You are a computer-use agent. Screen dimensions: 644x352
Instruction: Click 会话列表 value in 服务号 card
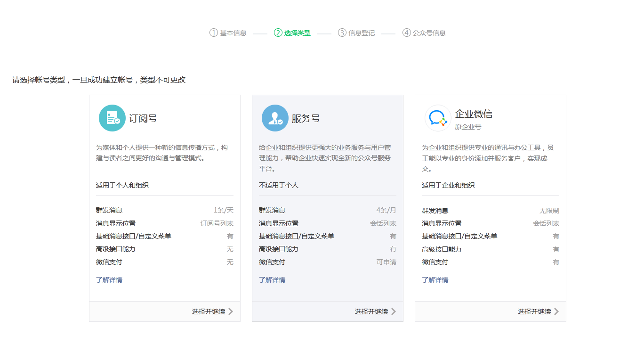tap(383, 223)
